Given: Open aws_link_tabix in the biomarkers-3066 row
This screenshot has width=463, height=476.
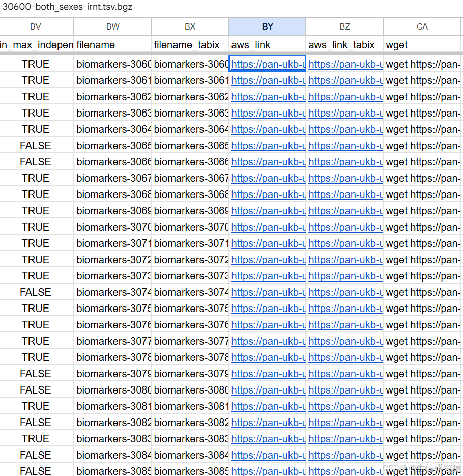Looking at the screenshot, I should click(x=345, y=162).
